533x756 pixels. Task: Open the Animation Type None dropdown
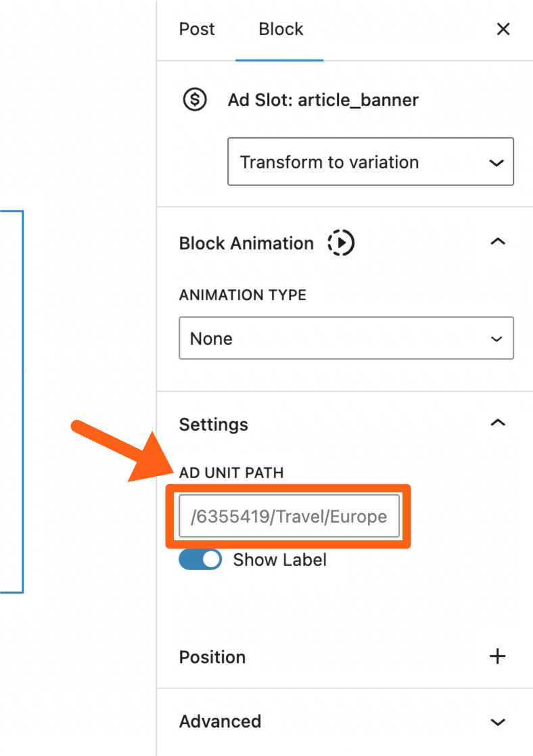coord(346,338)
